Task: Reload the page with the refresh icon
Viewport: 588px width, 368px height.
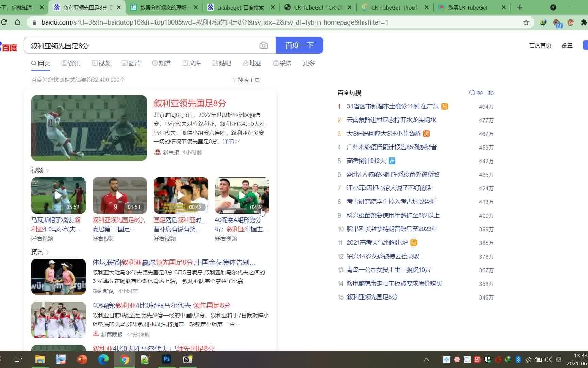Action: click(4, 22)
